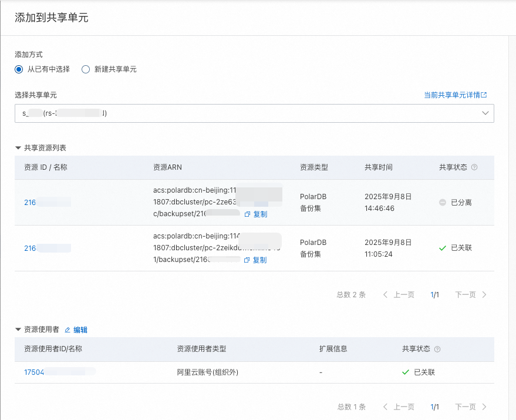Click the pencil edit icon by 资源使用者
Viewport: 516px width, 420px height.
click(x=68, y=330)
